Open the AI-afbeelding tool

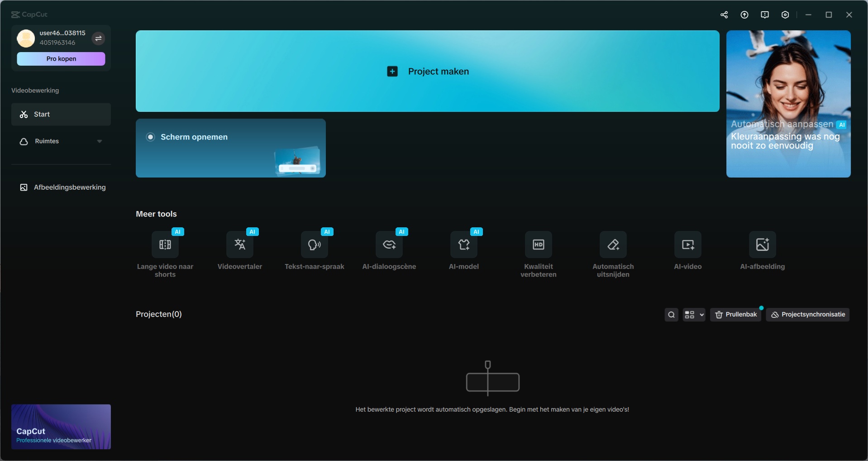763,245
